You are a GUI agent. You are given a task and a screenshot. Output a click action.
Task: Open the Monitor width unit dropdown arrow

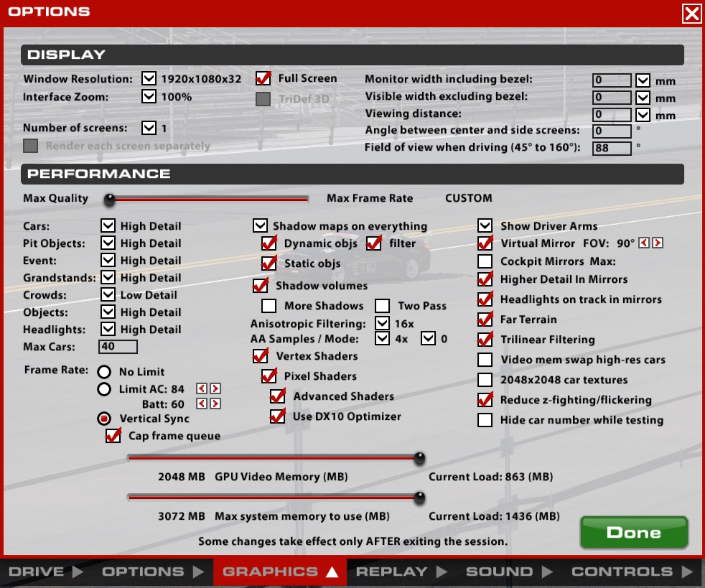point(643,79)
